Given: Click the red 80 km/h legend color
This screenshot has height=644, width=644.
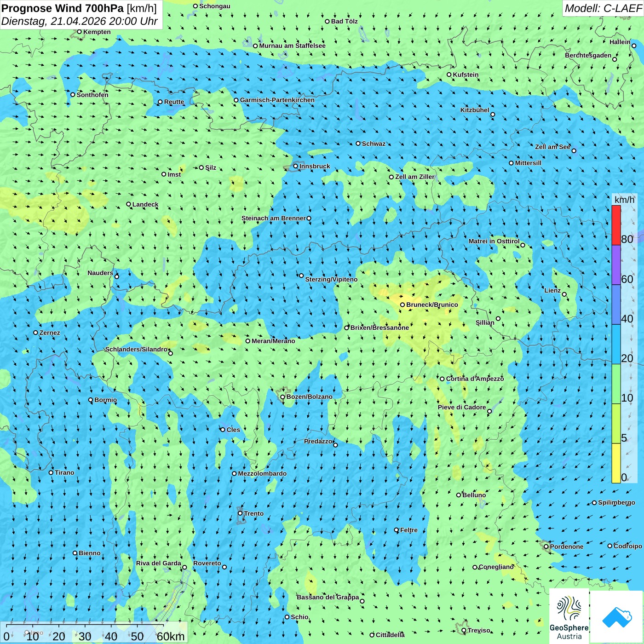Looking at the screenshot, I should (x=616, y=225).
